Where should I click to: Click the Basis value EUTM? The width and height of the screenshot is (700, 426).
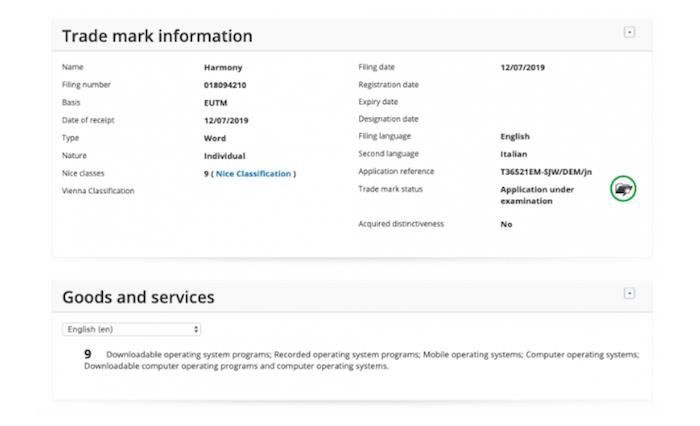(x=216, y=103)
